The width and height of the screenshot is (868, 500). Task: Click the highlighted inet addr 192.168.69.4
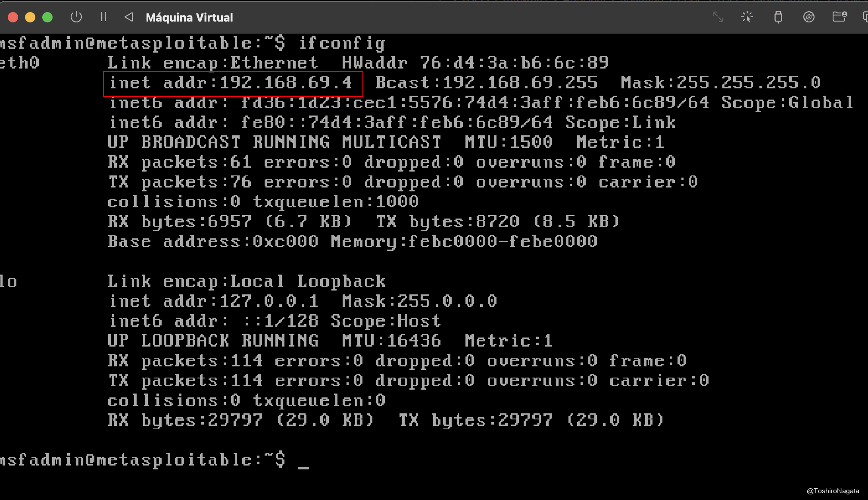(x=233, y=83)
